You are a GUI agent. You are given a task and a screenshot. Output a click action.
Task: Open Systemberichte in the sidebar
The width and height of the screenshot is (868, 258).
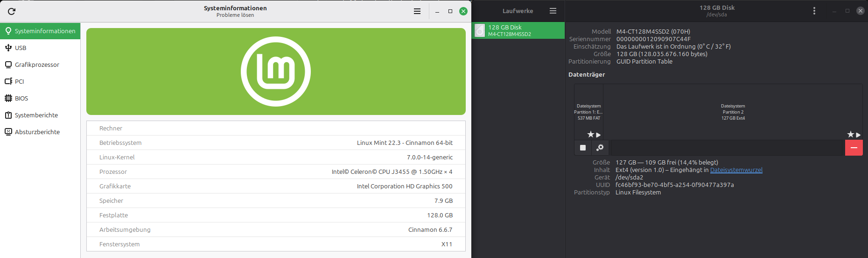click(40, 115)
